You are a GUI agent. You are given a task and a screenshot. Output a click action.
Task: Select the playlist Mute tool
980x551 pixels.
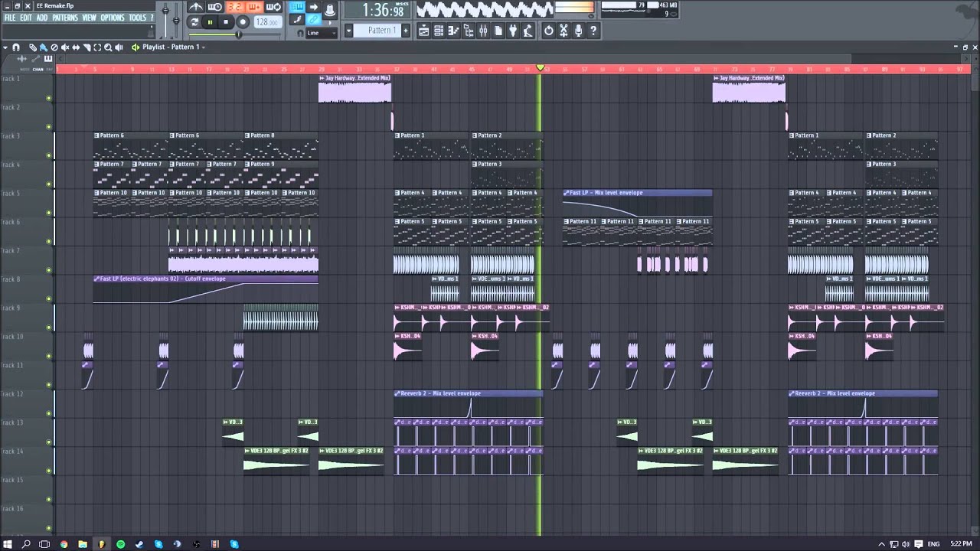[x=64, y=47]
